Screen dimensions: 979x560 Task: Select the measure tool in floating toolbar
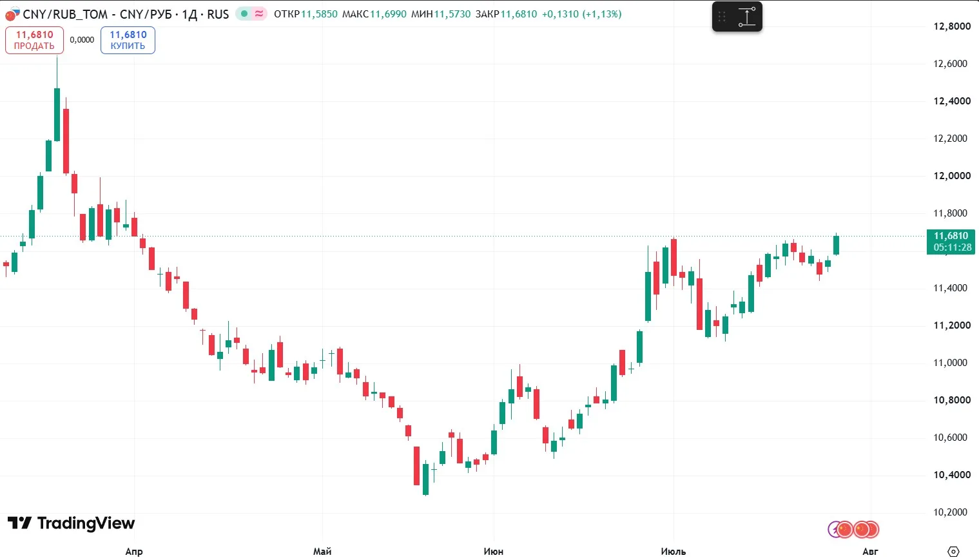pos(747,17)
